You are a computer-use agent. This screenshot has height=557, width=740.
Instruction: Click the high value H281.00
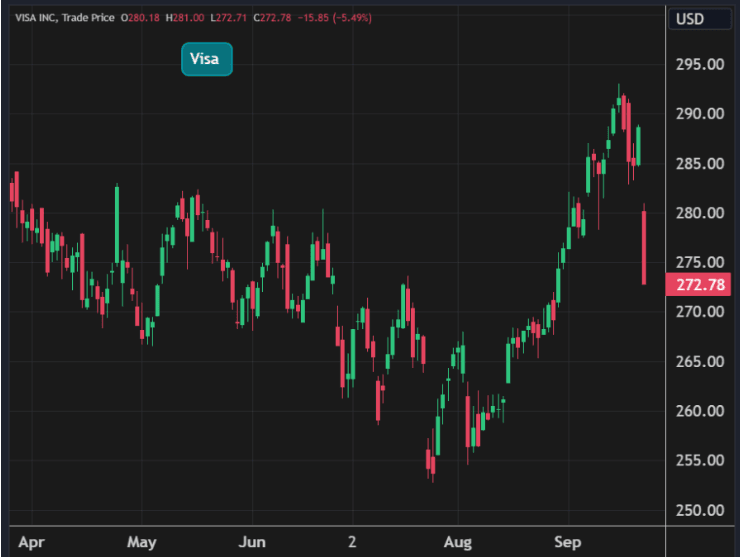pos(185,18)
